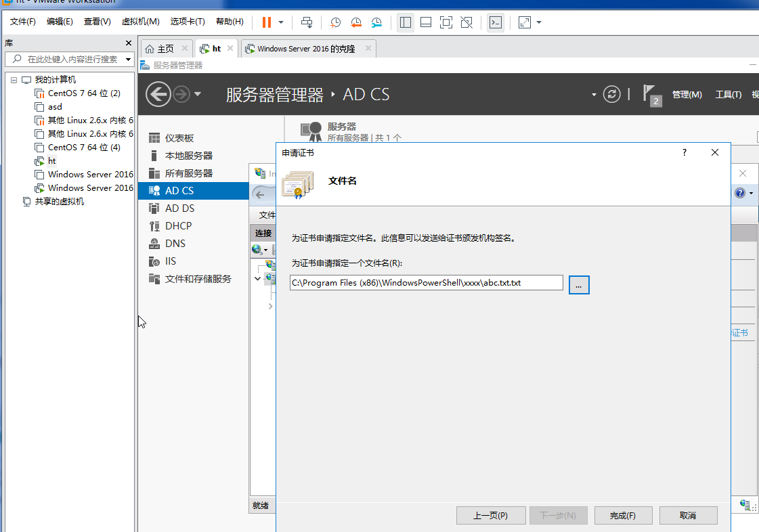Open the dropdown arrow beside the pause button
The height and width of the screenshot is (532, 759).
tap(281, 22)
